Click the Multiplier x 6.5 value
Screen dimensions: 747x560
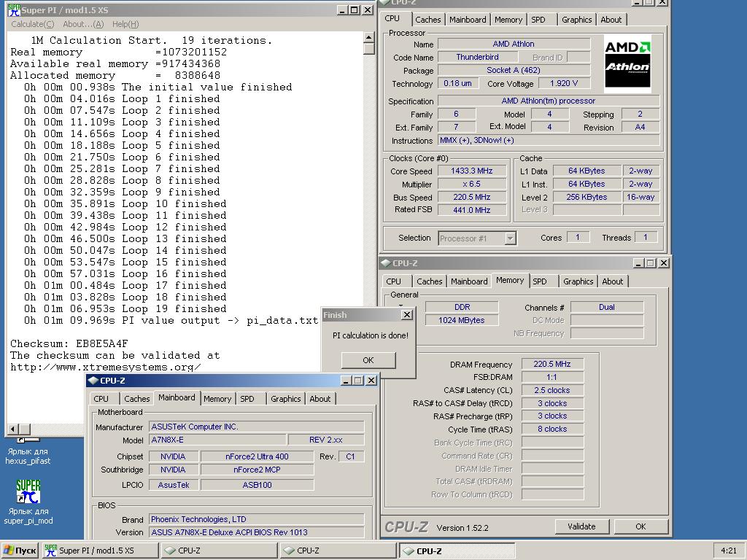tap(472, 184)
